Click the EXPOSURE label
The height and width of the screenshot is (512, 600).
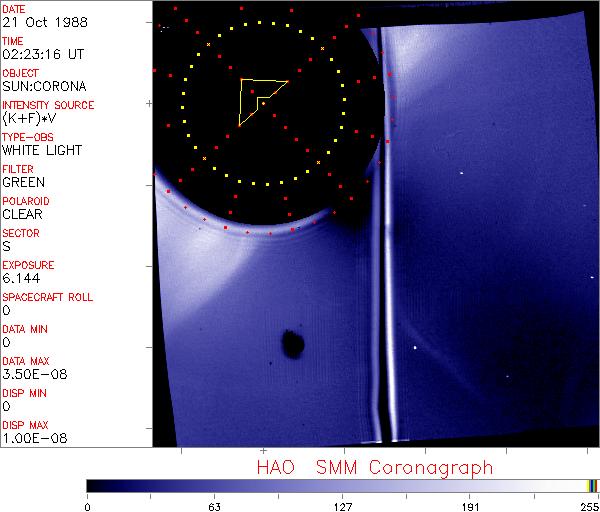[x=28, y=265]
